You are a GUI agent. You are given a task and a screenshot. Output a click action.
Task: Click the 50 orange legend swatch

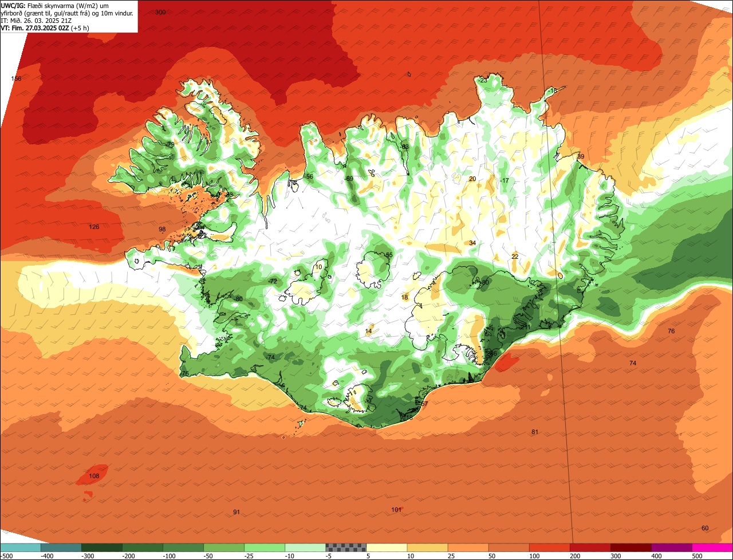pyautogui.click(x=508, y=547)
